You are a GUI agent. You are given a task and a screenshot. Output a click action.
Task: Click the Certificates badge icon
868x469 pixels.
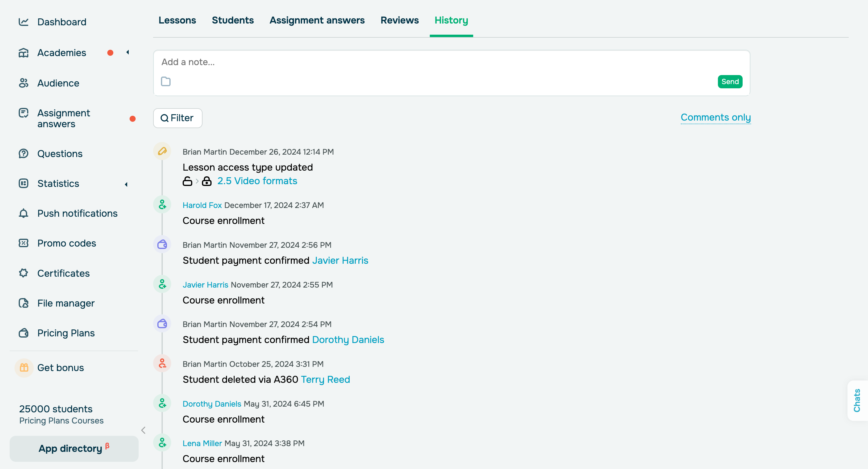tap(23, 273)
